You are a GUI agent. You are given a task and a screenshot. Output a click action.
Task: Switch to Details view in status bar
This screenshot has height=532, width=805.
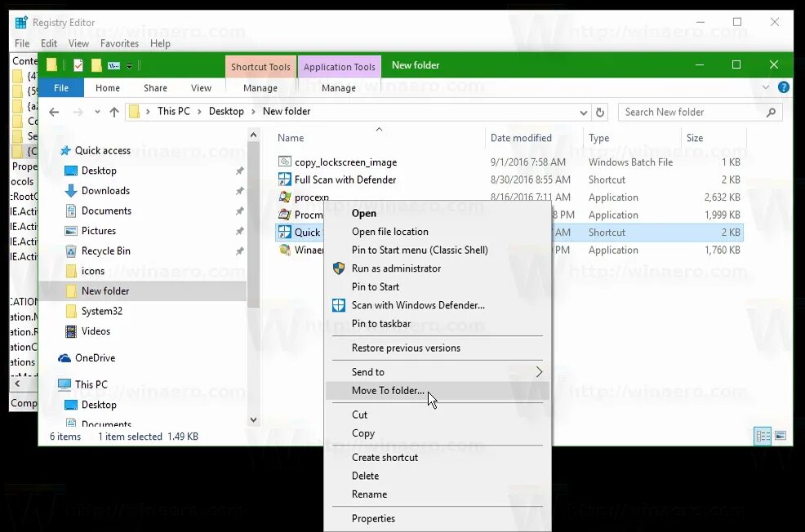(763, 436)
